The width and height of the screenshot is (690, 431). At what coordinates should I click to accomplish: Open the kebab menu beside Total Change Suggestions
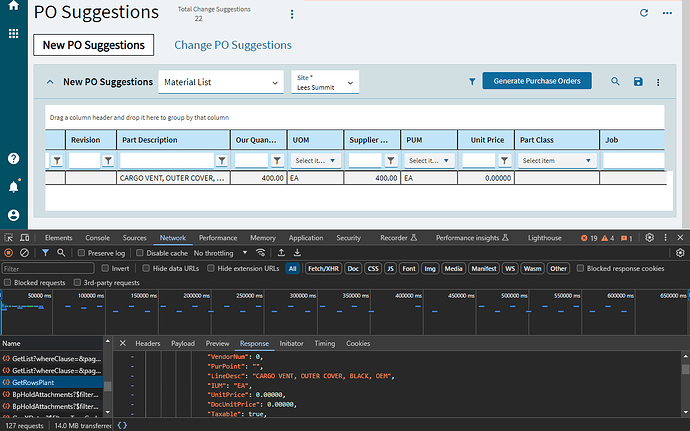292,14
